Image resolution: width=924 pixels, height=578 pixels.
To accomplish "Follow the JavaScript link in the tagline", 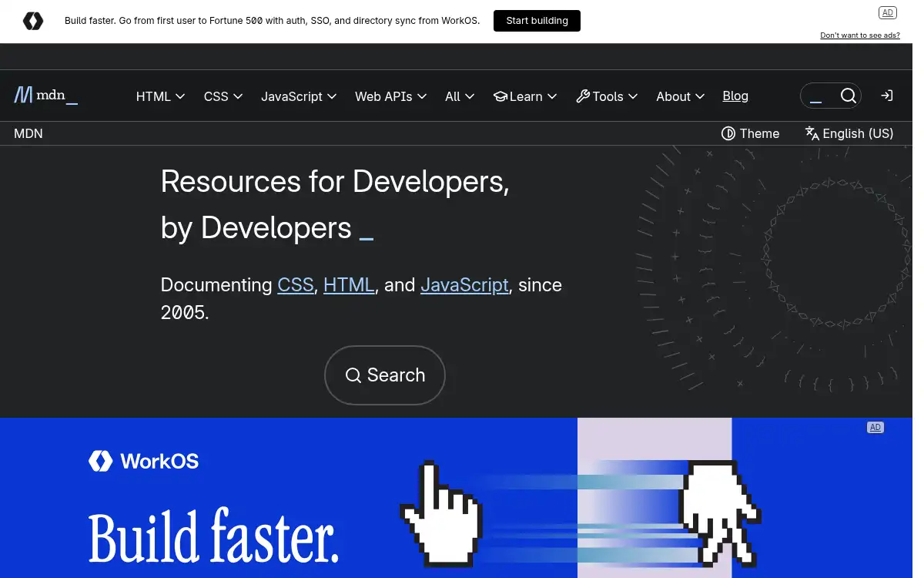I will coord(464,284).
